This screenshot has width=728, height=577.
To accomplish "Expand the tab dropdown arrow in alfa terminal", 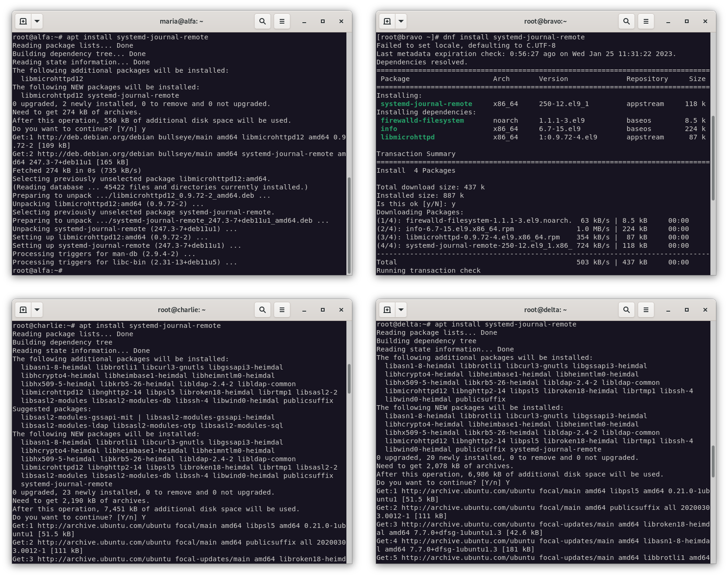I will [37, 21].
